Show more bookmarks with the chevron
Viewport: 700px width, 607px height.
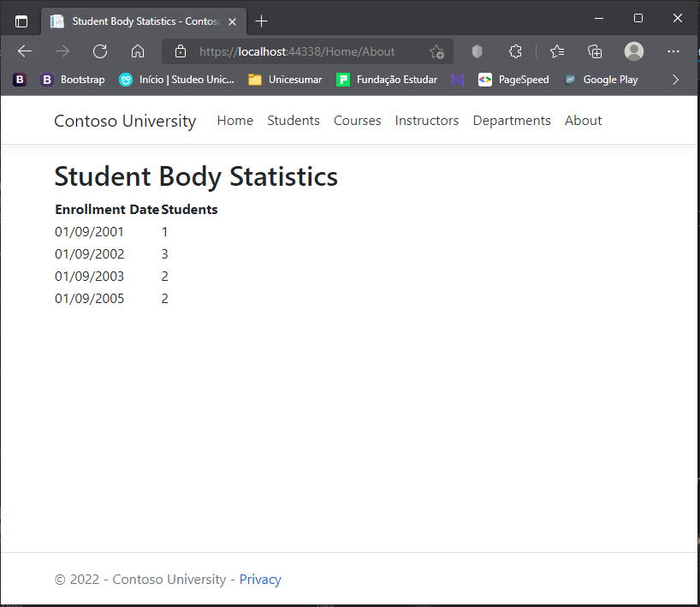click(675, 79)
